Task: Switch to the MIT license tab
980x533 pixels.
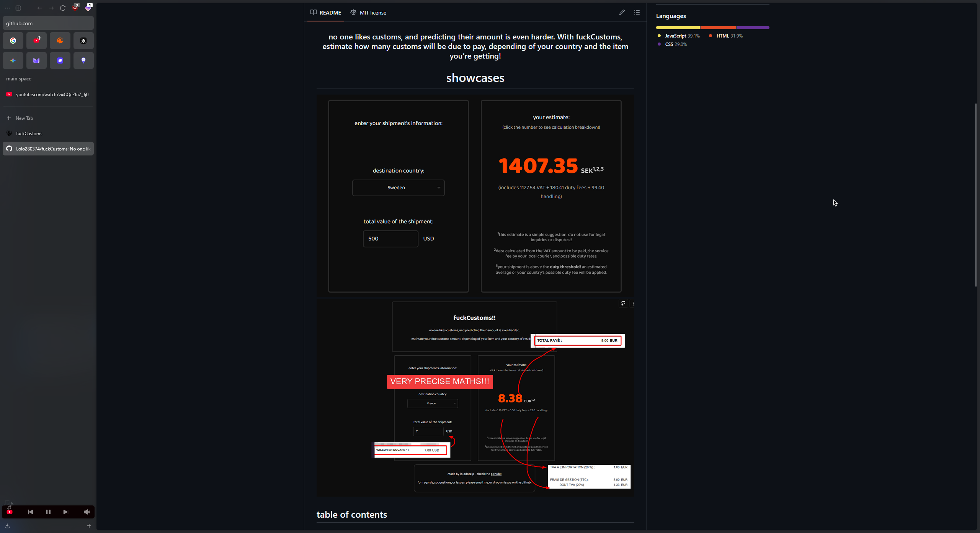Action: pyautogui.click(x=368, y=13)
